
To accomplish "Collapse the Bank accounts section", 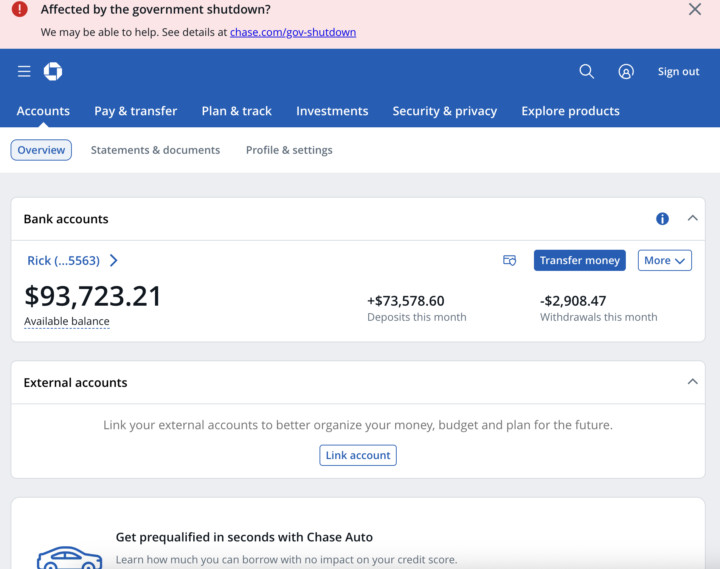I will [x=692, y=219].
